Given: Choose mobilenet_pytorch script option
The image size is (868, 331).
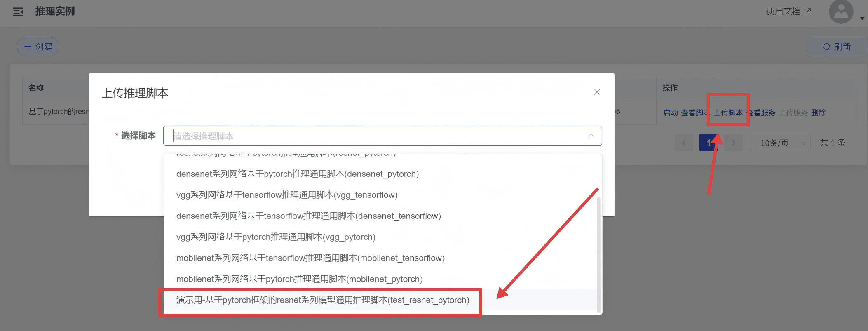Looking at the screenshot, I should [299, 279].
